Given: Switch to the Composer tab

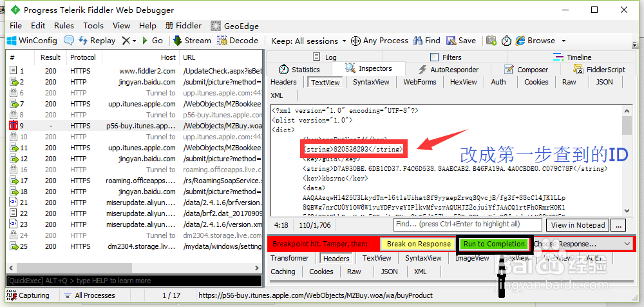Looking at the screenshot, I should click(526, 69).
